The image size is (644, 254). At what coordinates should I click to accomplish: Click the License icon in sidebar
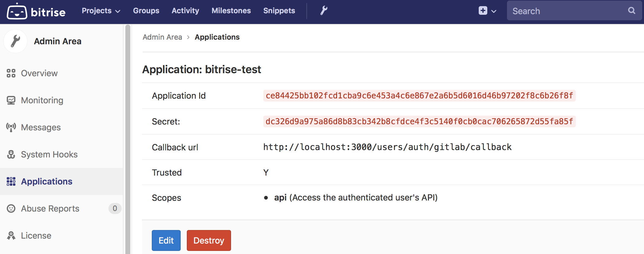[x=11, y=236]
